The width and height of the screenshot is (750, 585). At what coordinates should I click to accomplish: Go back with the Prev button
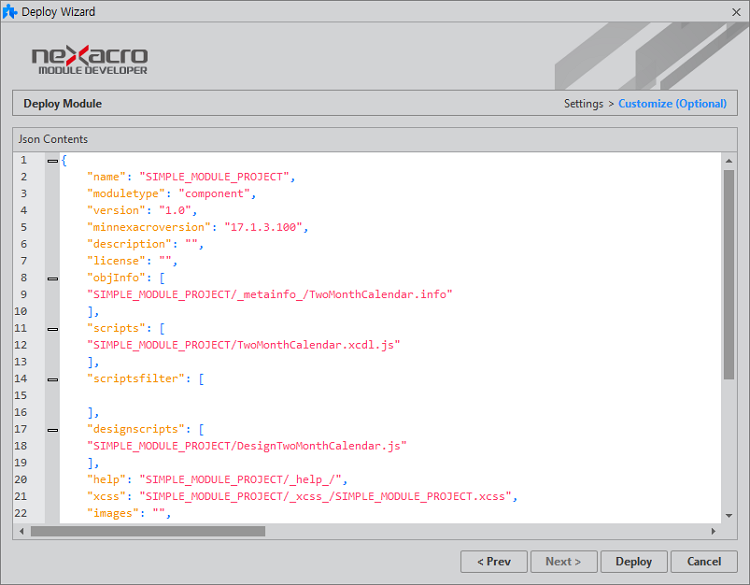pyautogui.click(x=494, y=561)
